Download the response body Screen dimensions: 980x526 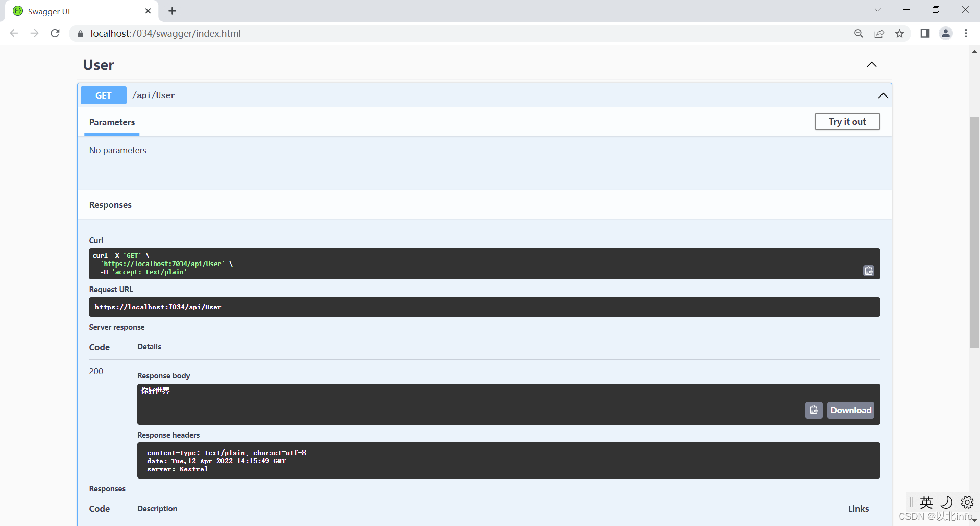[851, 410]
